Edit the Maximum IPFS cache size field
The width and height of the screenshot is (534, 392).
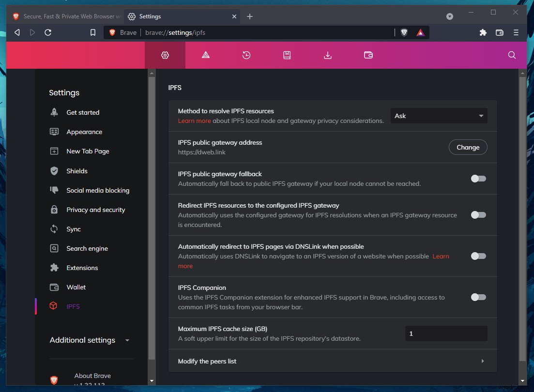(x=445, y=333)
